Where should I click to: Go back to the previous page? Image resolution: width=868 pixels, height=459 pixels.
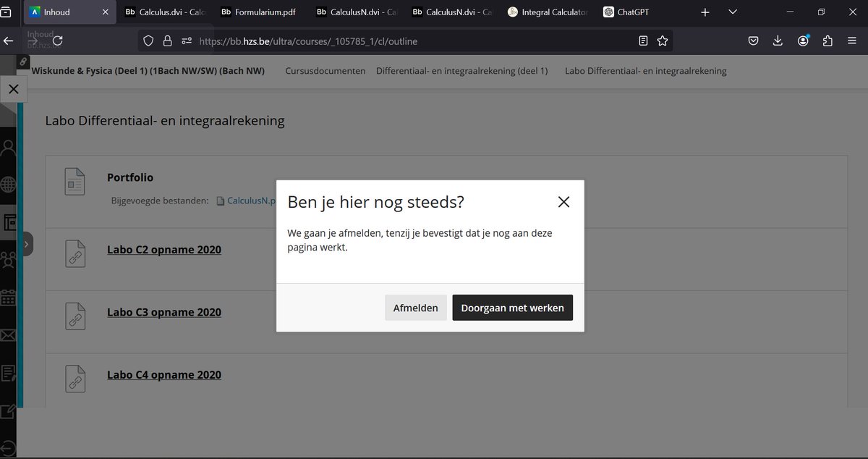(9, 41)
